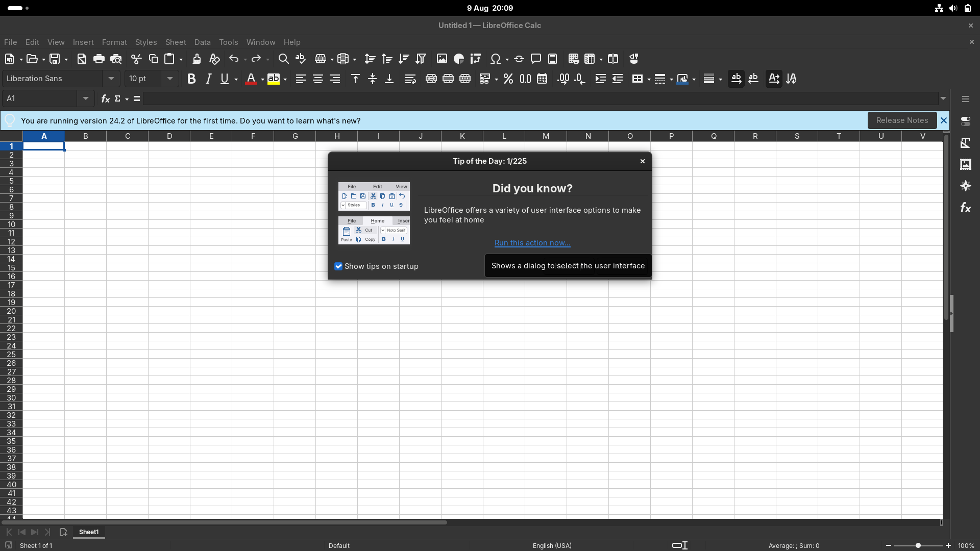Apply the yellow background highlight color
Screen dimensions: 980x551
tap(274, 79)
